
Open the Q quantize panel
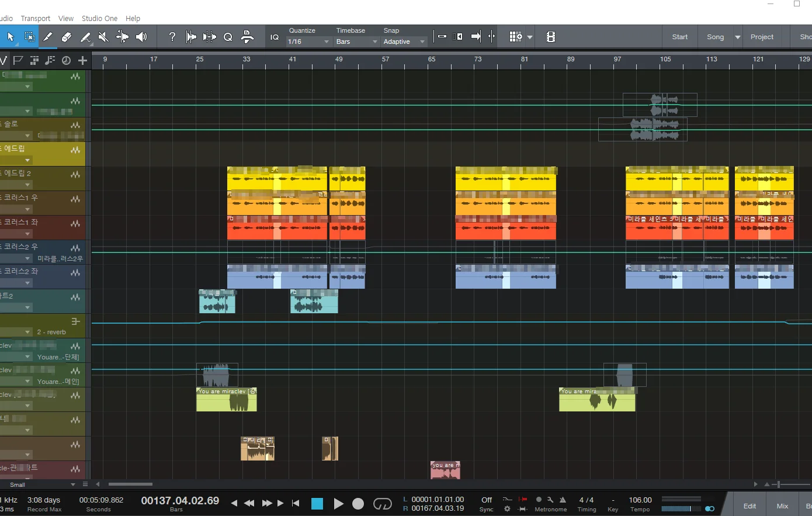pyautogui.click(x=228, y=37)
